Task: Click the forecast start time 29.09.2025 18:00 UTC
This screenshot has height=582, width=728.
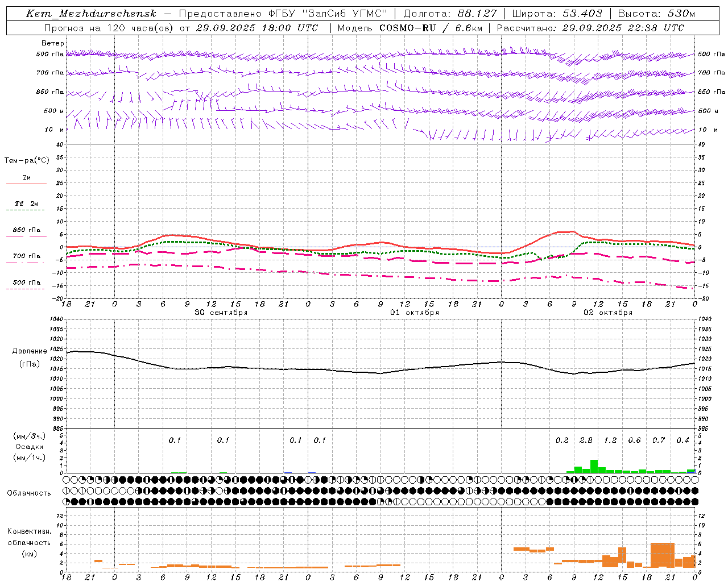Action: click(x=257, y=28)
